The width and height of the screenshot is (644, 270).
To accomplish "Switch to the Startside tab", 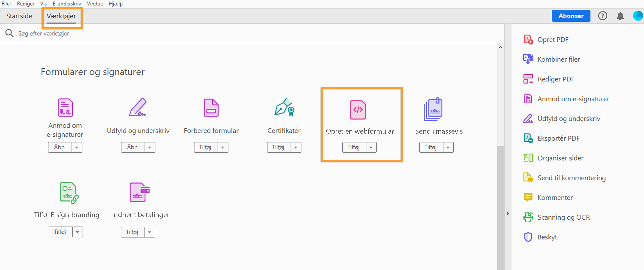I will (x=19, y=16).
